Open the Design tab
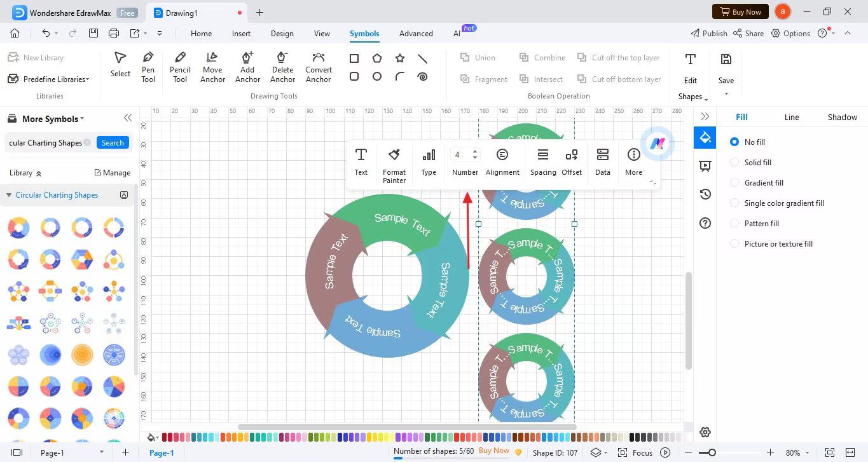This screenshot has width=868, height=462. pos(282,34)
